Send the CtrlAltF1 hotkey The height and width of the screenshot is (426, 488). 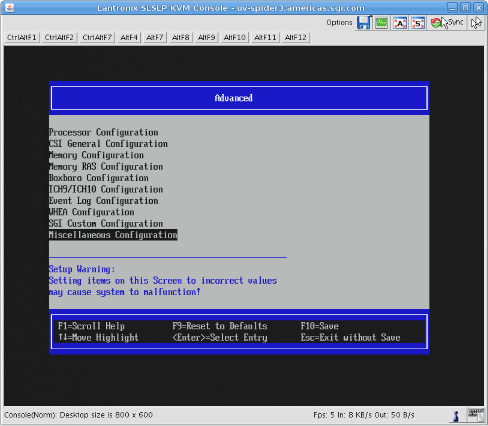click(x=22, y=37)
